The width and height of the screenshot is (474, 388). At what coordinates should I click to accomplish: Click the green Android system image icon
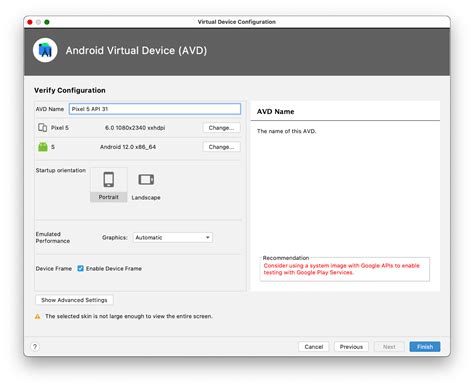tap(43, 147)
